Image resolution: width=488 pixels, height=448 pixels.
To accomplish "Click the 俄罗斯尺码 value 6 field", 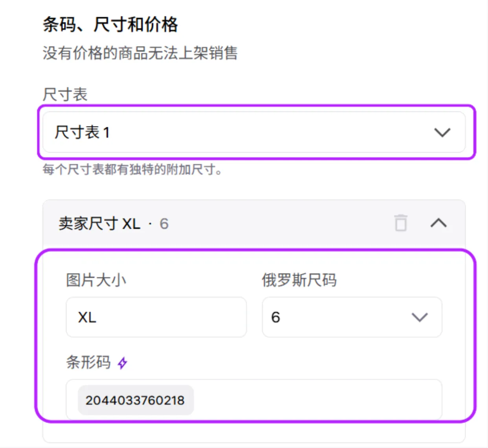I will click(x=352, y=317).
